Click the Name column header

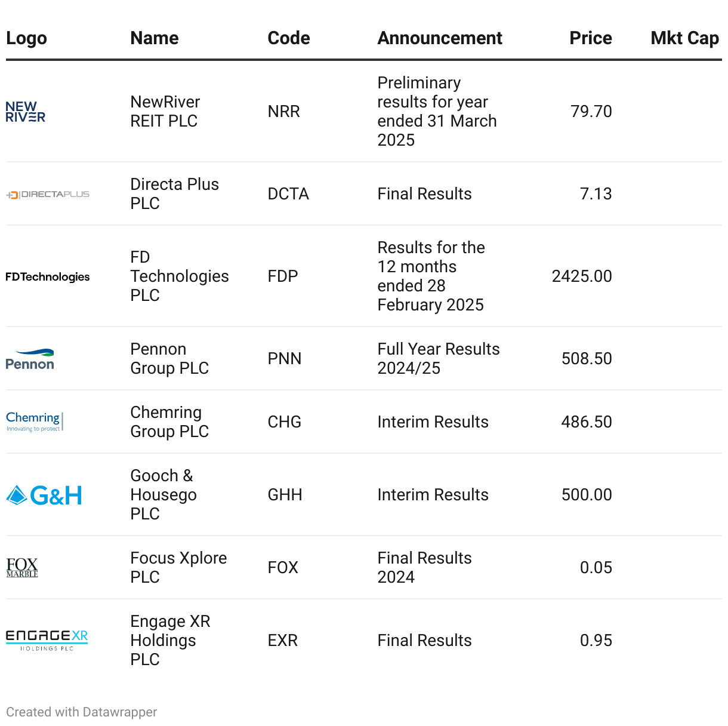(155, 38)
